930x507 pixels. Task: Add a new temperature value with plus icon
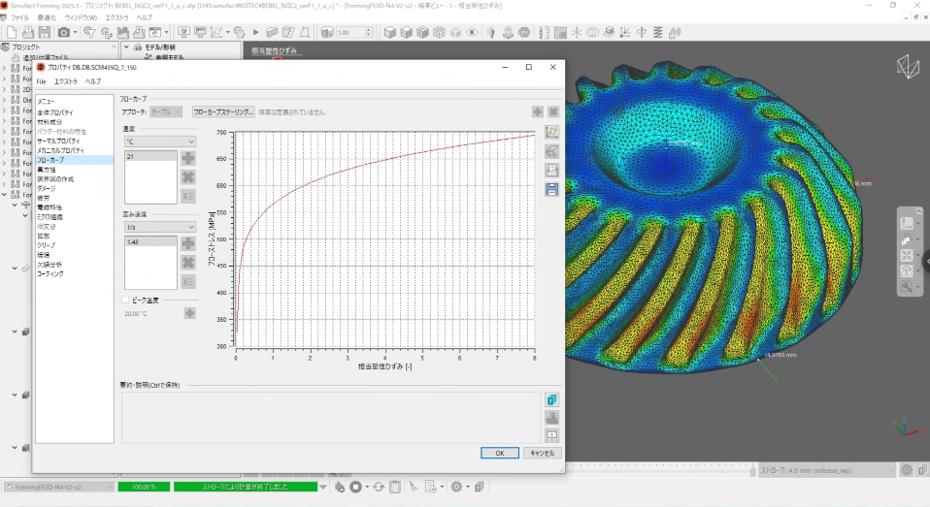click(188, 158)
